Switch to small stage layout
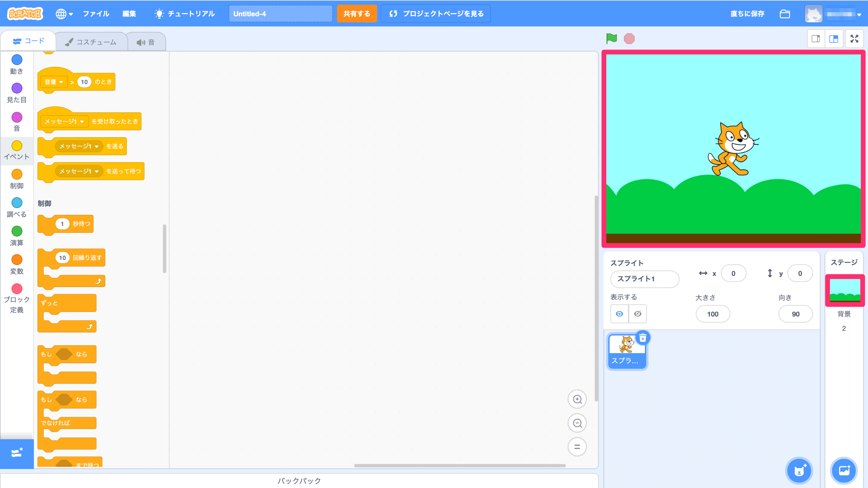 tap(816, 39)
